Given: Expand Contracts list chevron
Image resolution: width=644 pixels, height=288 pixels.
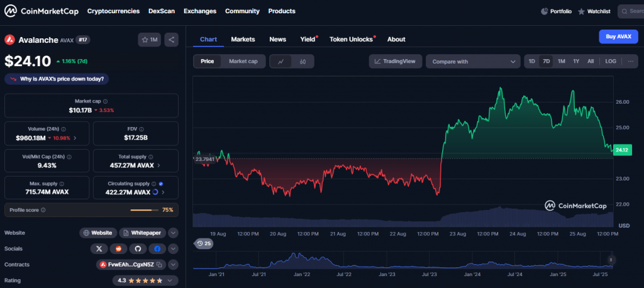Looking at the screenshot, I should [174, 265].
